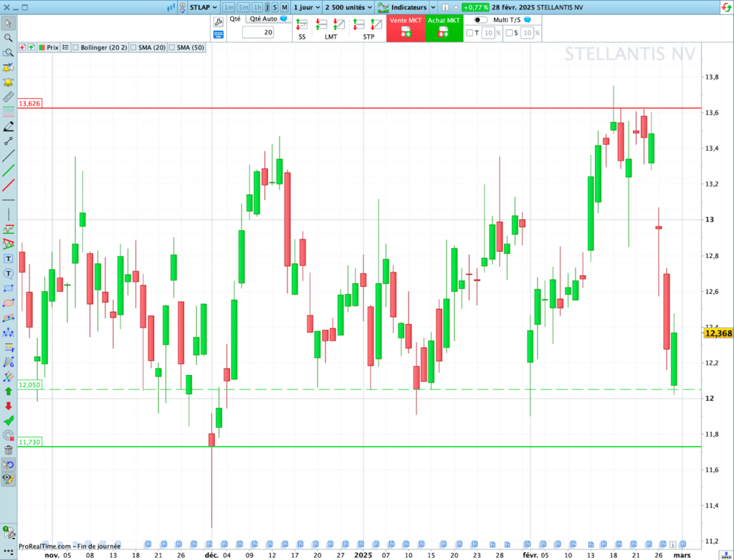The image size is (734, 560).
Task: Click the Achat MKT buy button
Action: [444, 28]
